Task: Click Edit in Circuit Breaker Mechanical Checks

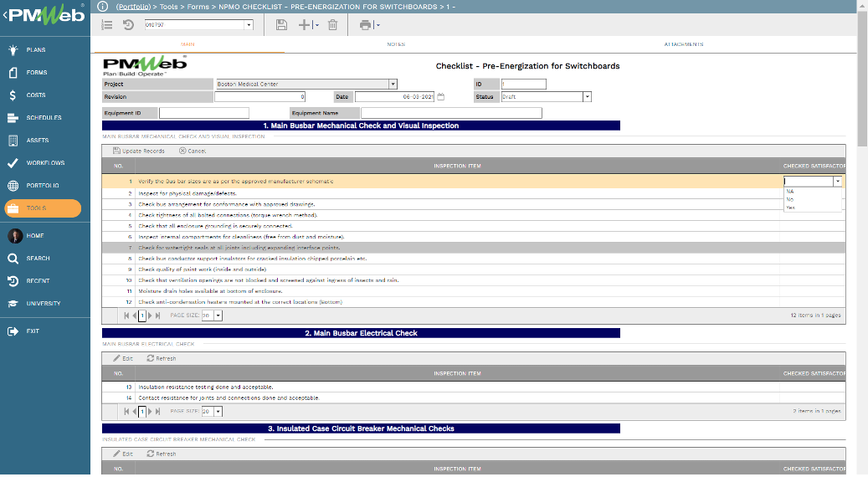Action: (123, 454)
